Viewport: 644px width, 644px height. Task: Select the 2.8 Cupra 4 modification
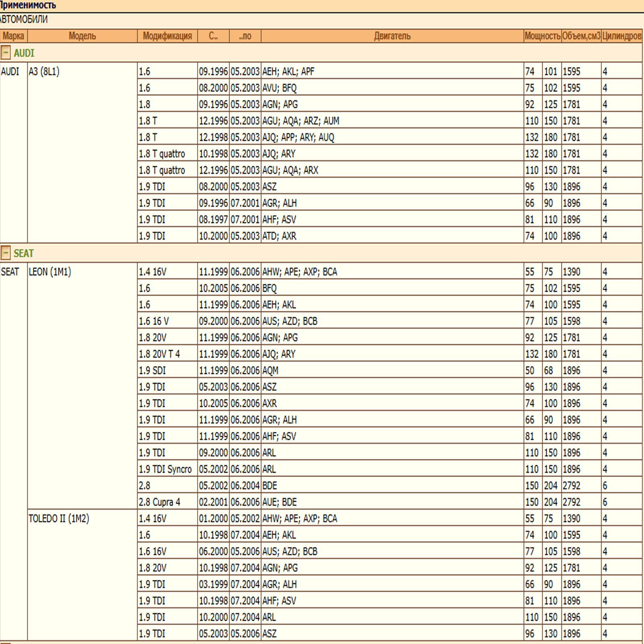[x=159, y=502]
